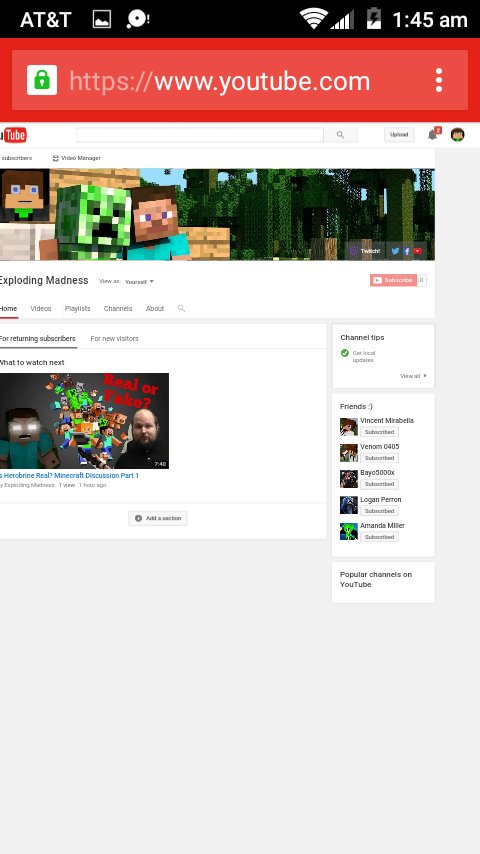Open the Herobrine video thumbnail
The height and width of the screenshot is (854, 480).
click(84, 420)
